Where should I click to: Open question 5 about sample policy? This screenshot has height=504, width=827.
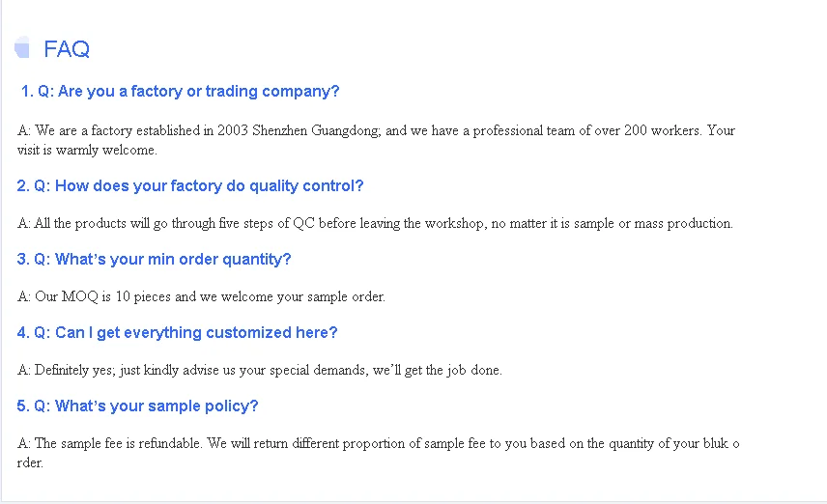137,406
